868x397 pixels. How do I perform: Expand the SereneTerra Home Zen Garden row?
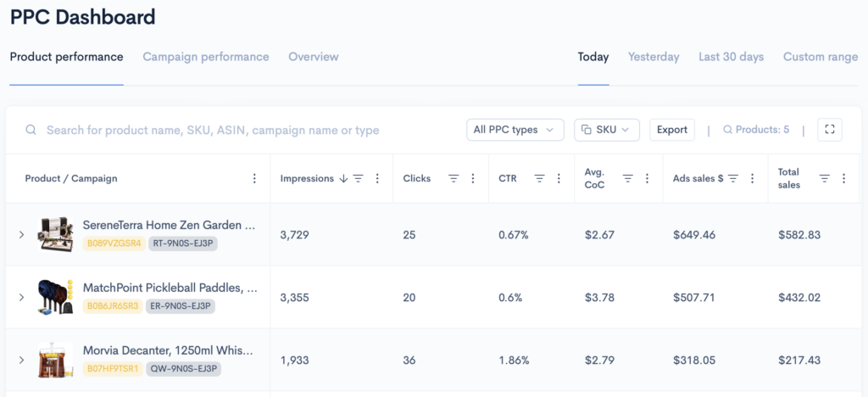point(21,235)
